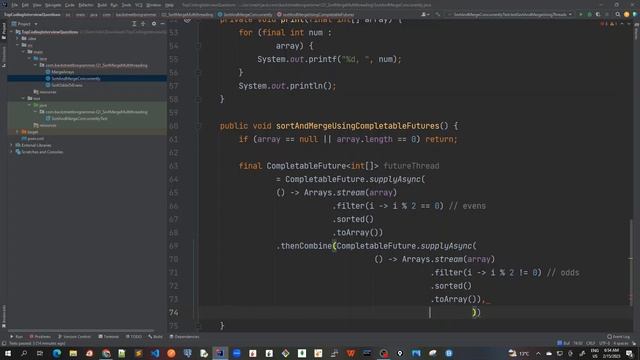
Task: Open the Problems tool window
Action: click(x=40, y=337)
